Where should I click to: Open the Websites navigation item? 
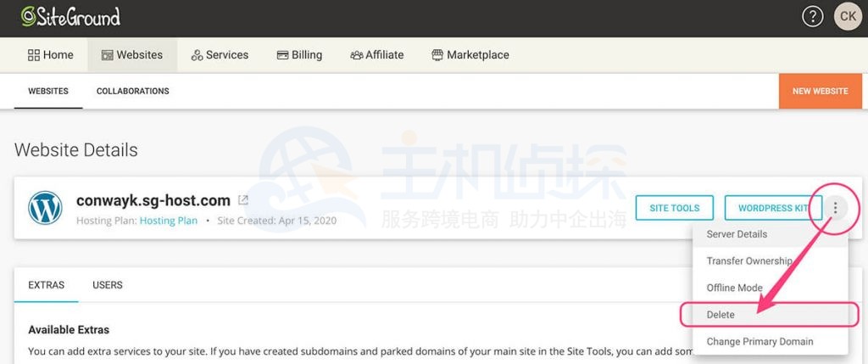click(131, 55)
